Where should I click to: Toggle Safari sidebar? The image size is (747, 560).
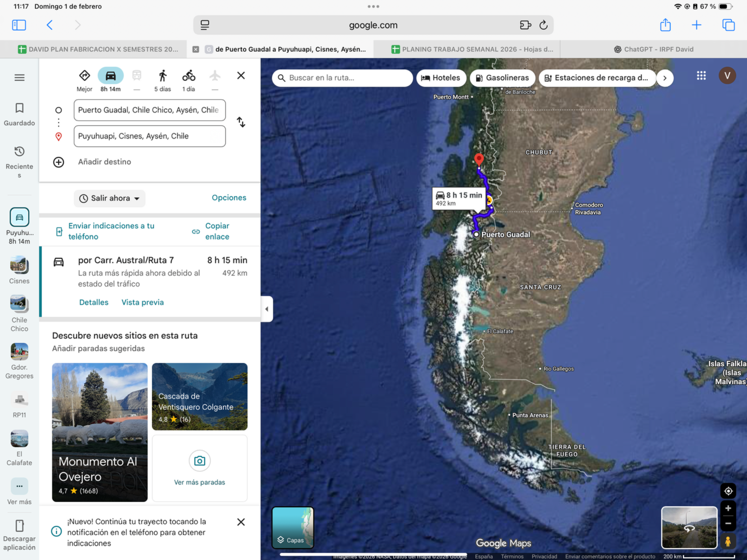(x=19, y=25)
